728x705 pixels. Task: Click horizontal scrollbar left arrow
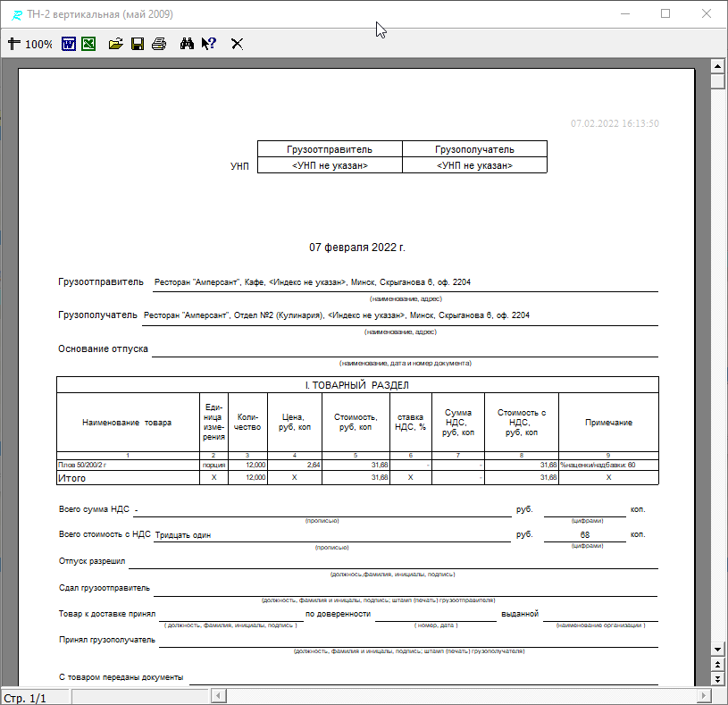pyautogui.click(x=219, y=696)
